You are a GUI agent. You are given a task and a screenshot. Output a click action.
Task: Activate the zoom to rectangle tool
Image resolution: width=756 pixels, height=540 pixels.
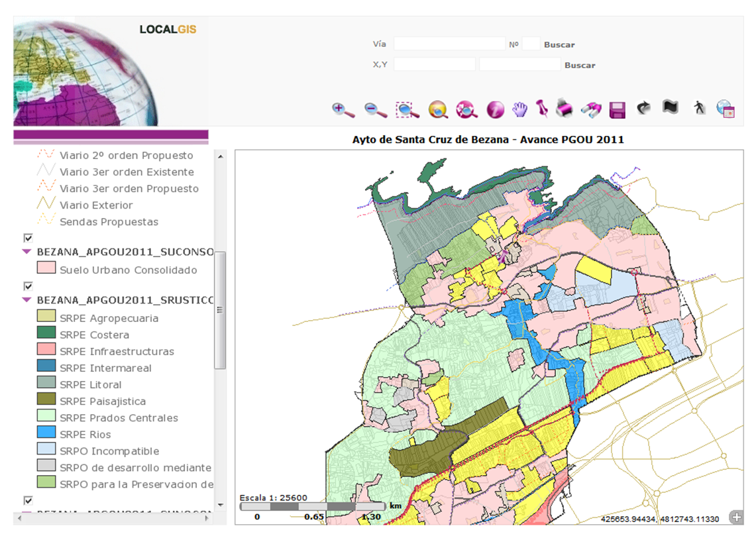pos(407,110)
